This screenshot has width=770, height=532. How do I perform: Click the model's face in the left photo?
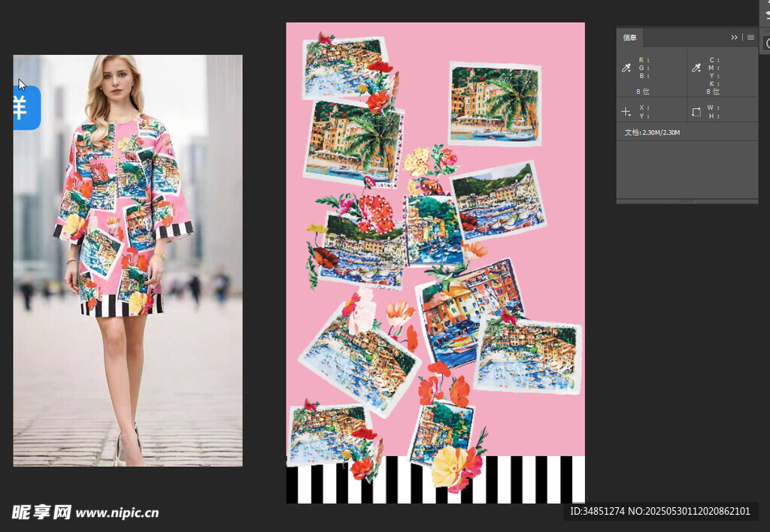coord(116,81)
